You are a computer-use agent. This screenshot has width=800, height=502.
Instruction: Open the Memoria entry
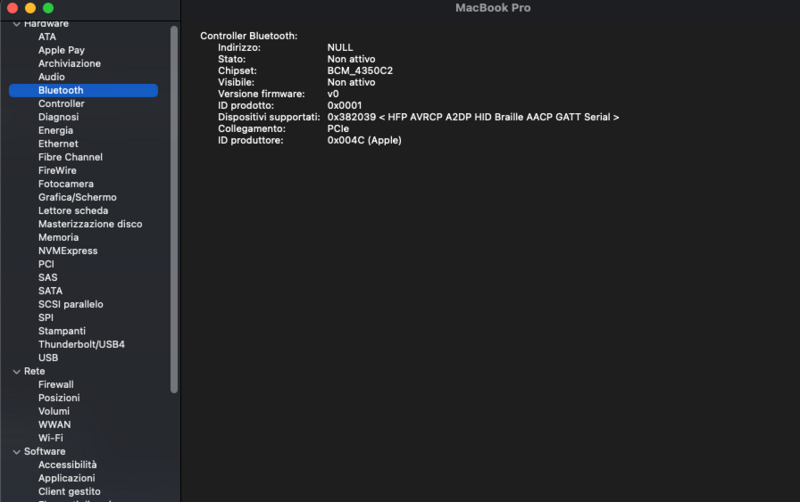58,237
